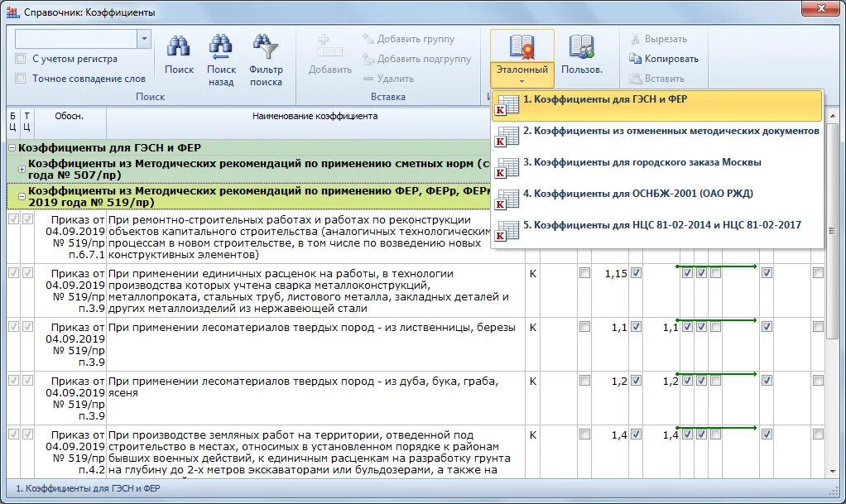Click the Обосн. column header
846x504 pixels.
[x=70, y=123]
